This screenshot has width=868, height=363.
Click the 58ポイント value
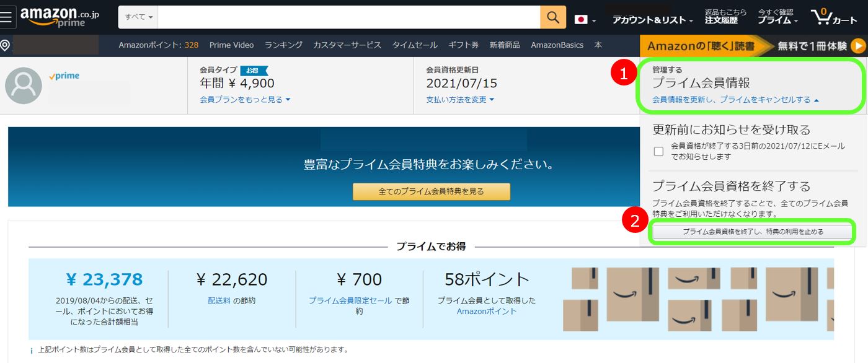487,280
